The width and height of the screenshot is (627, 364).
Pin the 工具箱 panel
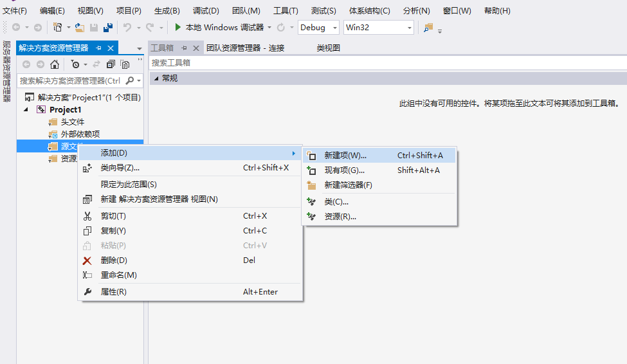pyautogui.click(x=184, y=48)
